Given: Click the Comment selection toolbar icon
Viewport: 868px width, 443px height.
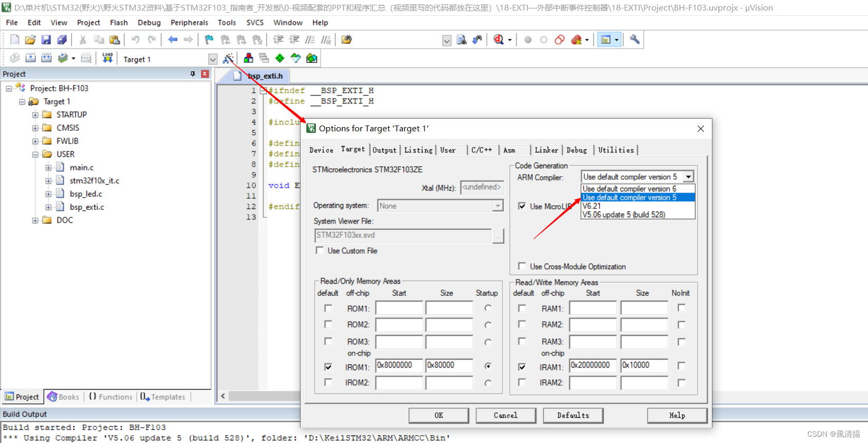Looking at the screenshot, I should click(x=310, y=40).
